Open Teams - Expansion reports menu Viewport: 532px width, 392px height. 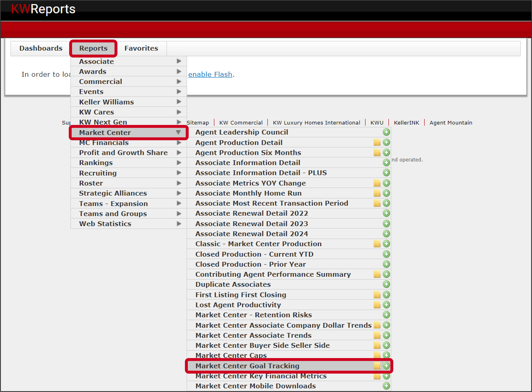click(x=128, y=204)
